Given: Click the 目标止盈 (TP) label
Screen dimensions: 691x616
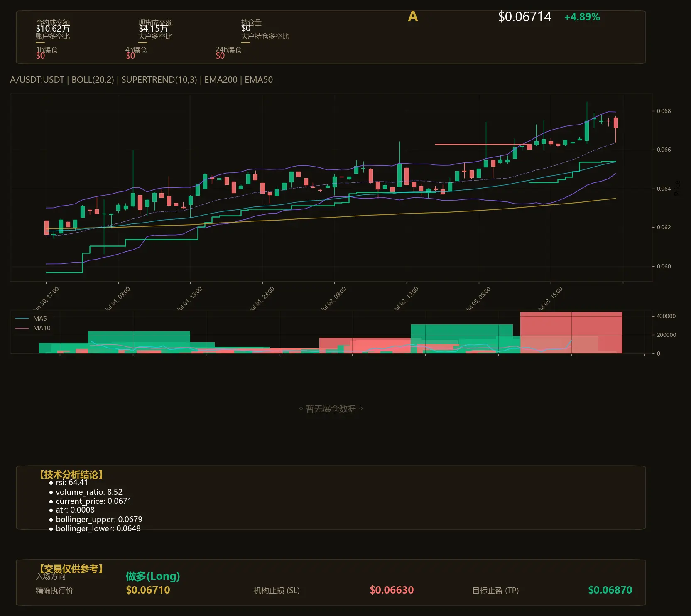Looking at the screenshot, I should tap(495, 591).
